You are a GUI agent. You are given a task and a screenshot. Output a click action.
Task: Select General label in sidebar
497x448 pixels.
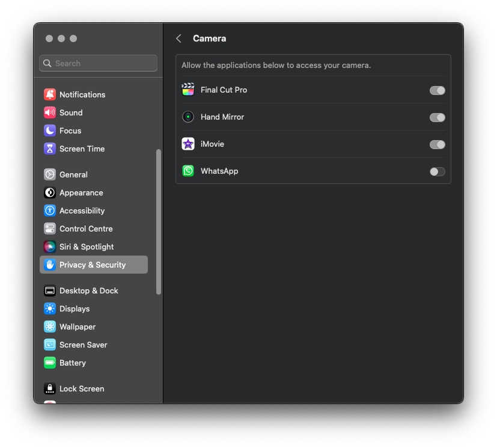coord(73,174)
